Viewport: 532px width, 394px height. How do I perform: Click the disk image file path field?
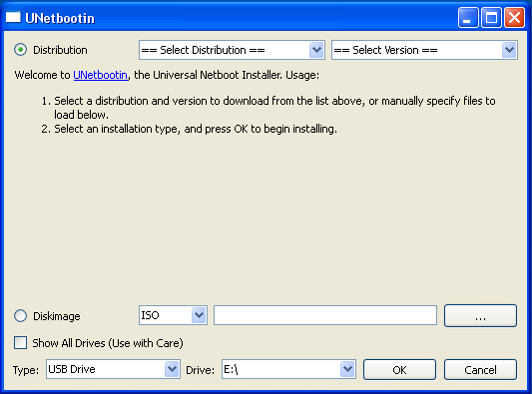click(325, 315)
